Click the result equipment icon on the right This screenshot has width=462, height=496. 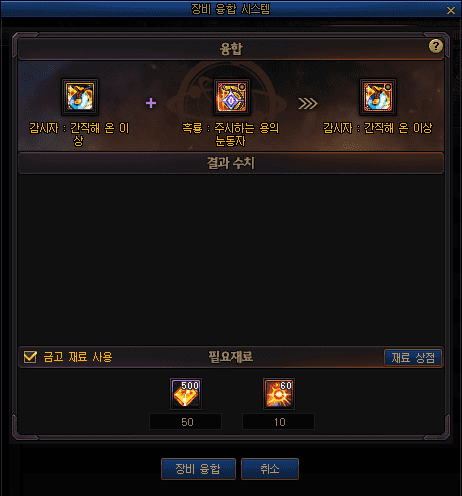coord(378,97)
